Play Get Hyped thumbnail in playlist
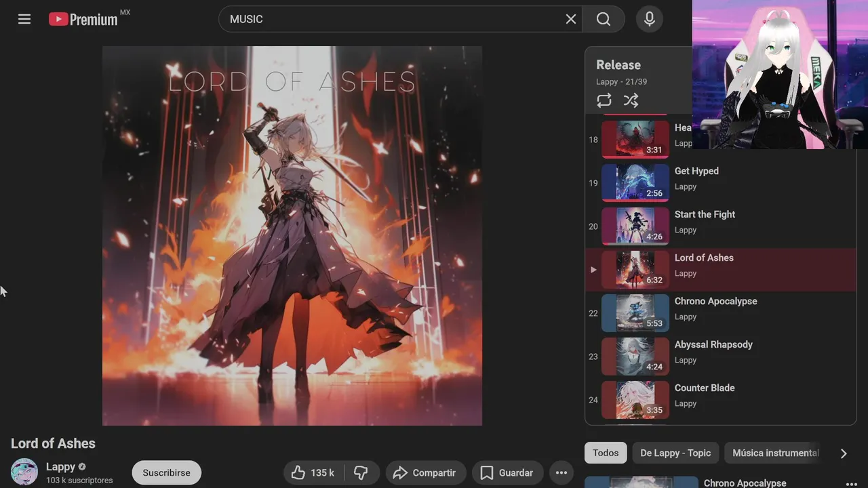The width and height of the screenshot is (868, 488). [635, 182]
